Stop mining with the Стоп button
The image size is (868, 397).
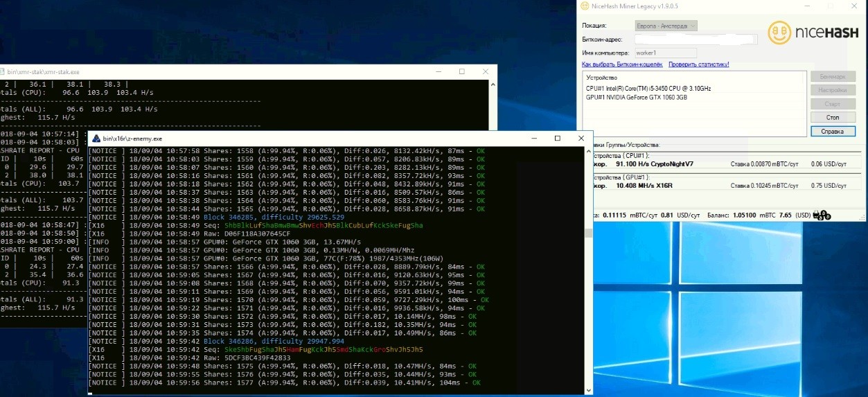[x=833, y=117]
